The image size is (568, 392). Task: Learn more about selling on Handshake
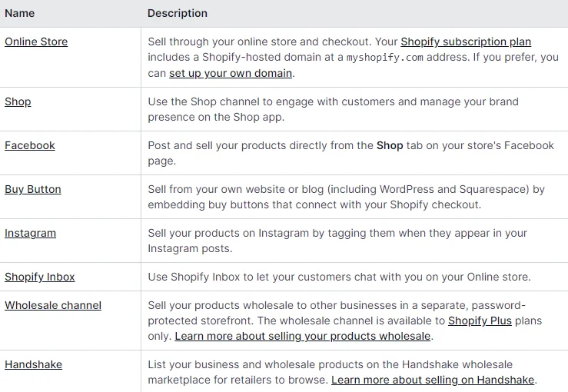tap(433, 380)
